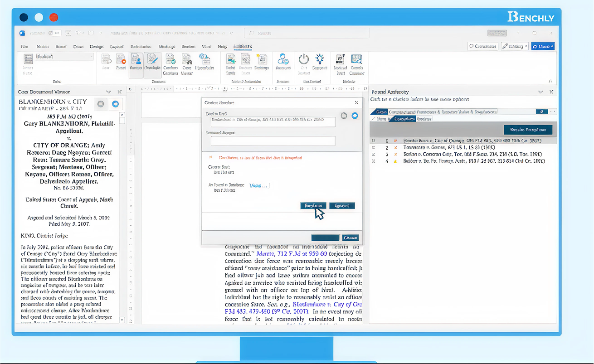Click the Build Table icon in ribbon

coord(231,59)
